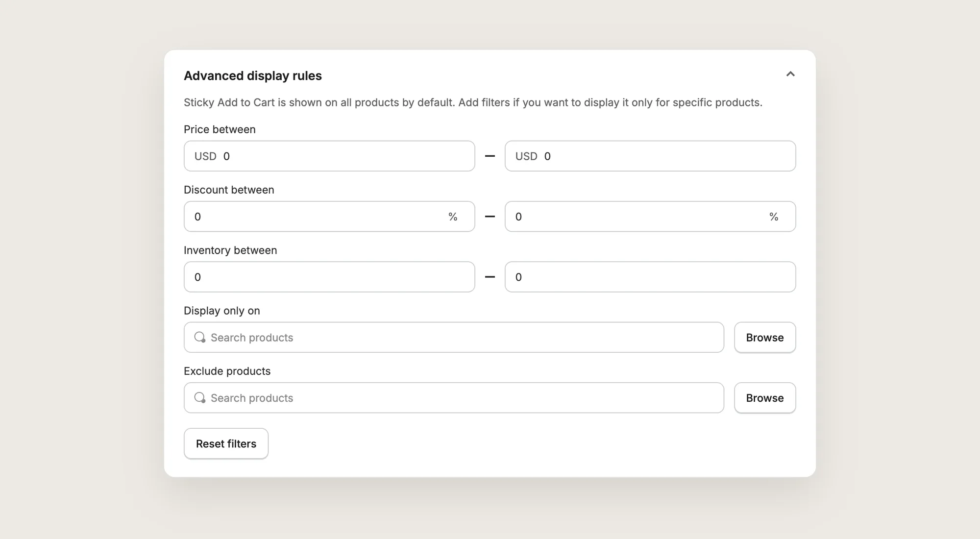980x539 pixels.
Task: Click the minimum Price between USD field
Action: 329,156
